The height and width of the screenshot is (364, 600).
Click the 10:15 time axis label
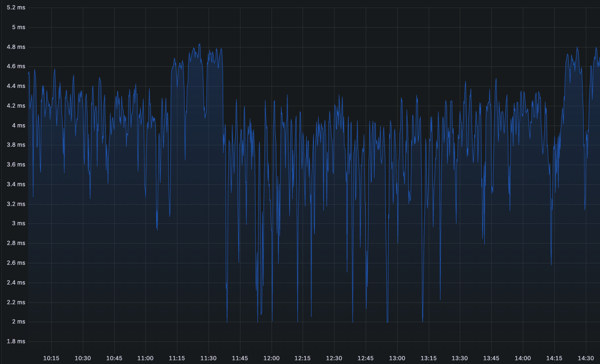coord(51,358)
